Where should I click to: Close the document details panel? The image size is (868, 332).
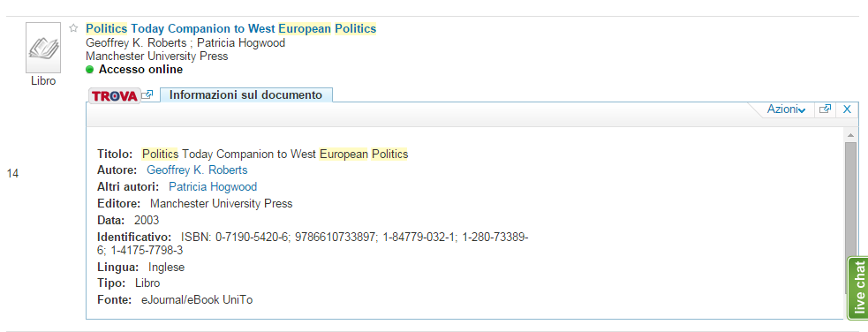coord(847,109)
